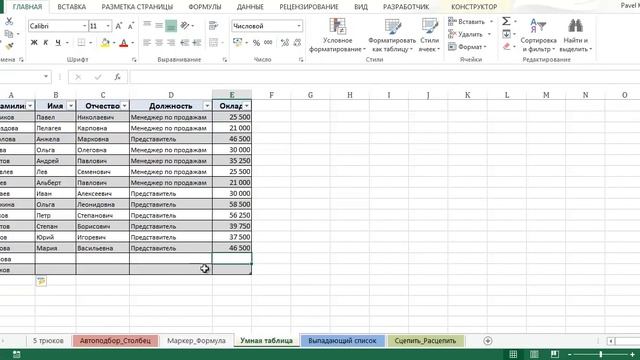Open the ДАННЫЕ ribbon tab
640x360 pixels.
tap(250, 7)
